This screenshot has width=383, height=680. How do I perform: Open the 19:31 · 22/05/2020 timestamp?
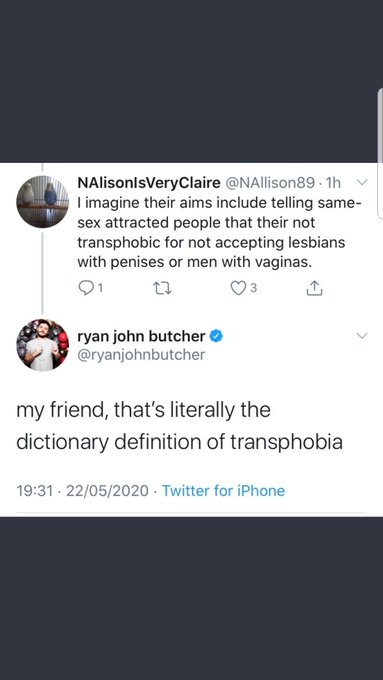coord(82,490)
